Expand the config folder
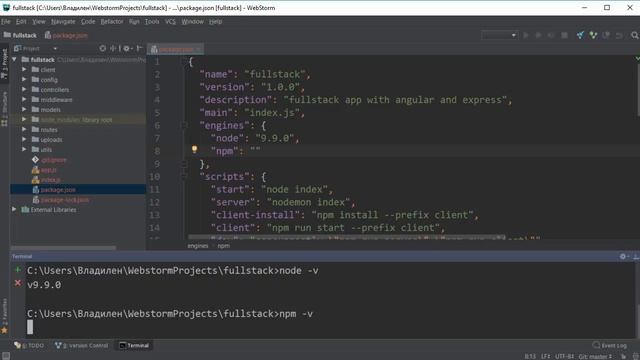The width and height of the screenshot is (640, 360). (24, 79)
